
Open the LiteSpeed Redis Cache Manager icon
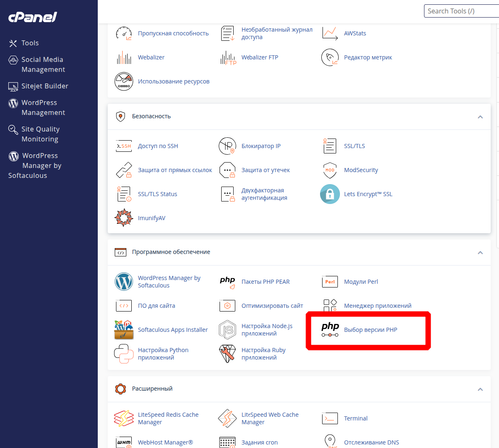[124, 418]
